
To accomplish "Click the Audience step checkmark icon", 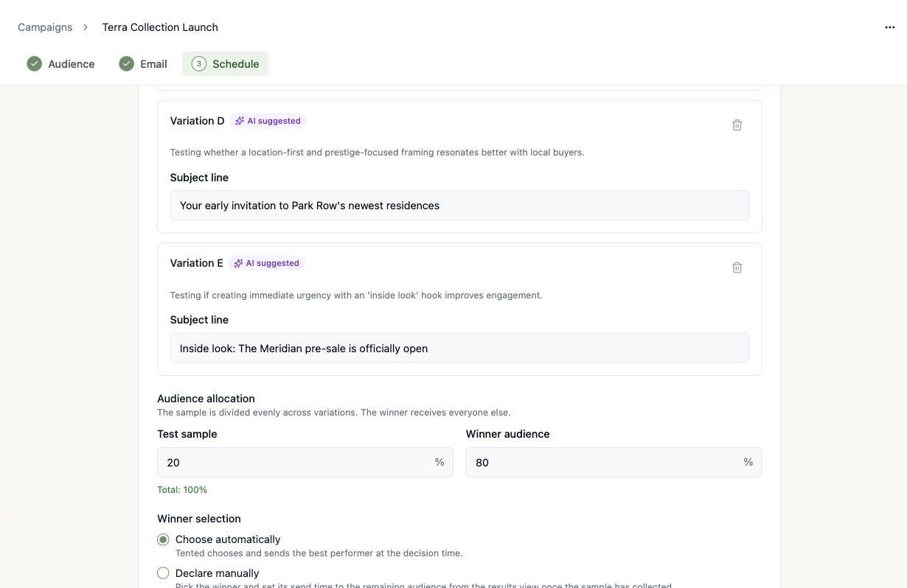I will tap(34, 63).
